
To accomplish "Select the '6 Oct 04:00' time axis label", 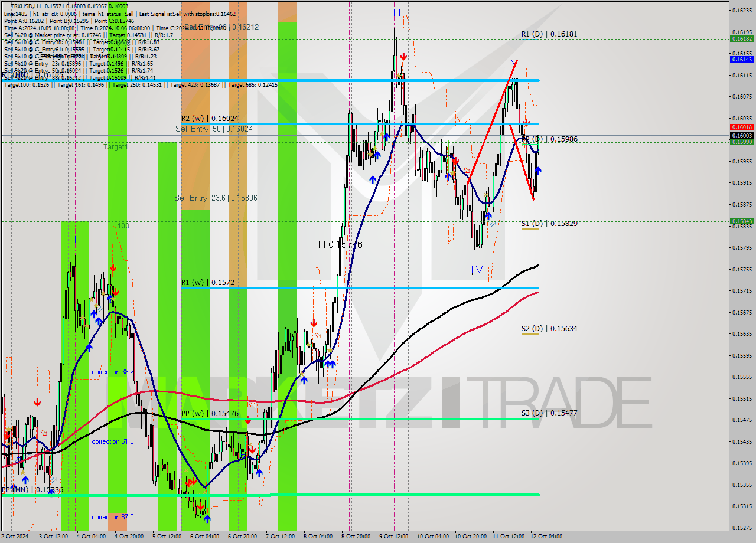I will [x=205, y=537].
